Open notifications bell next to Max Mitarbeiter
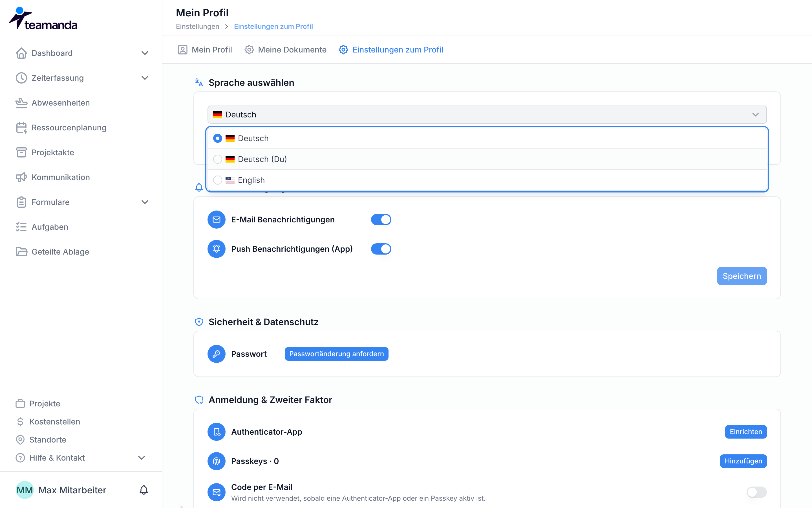Screen dimensions: 812x508 point(144,490)
